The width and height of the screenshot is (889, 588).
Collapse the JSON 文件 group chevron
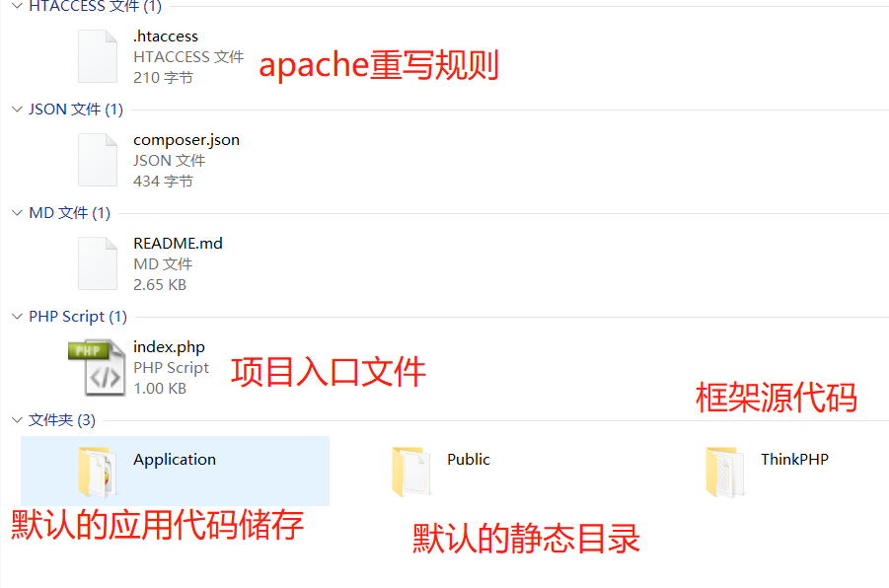pyautogui.click(x=17, y=109)
